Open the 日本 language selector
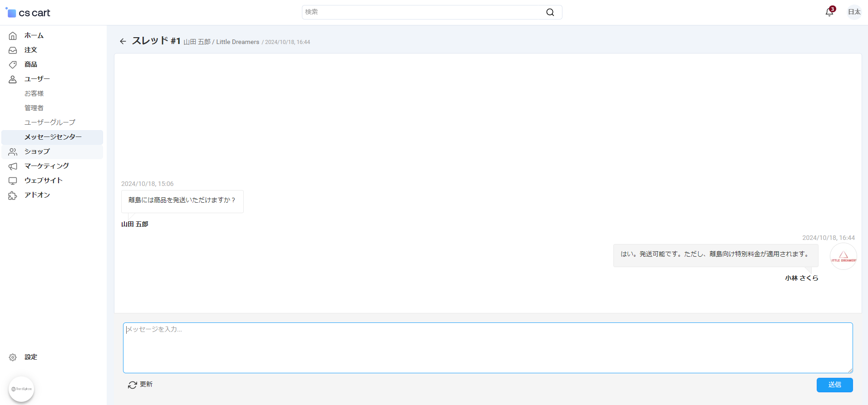 854,12
